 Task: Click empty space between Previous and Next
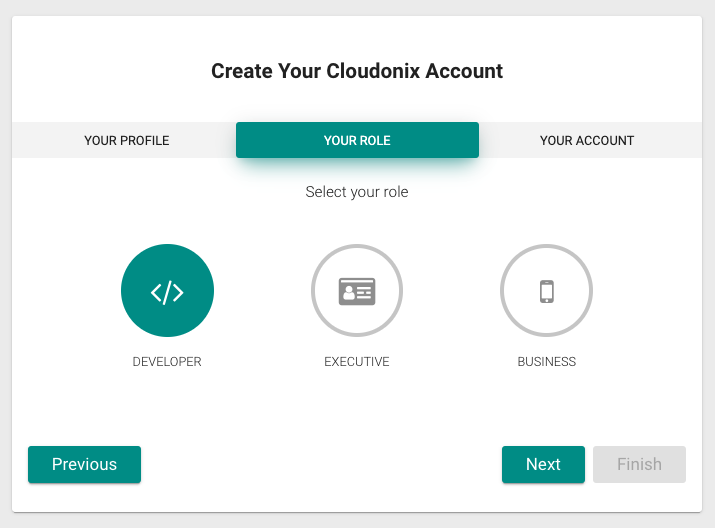click(x=320, y=464)
